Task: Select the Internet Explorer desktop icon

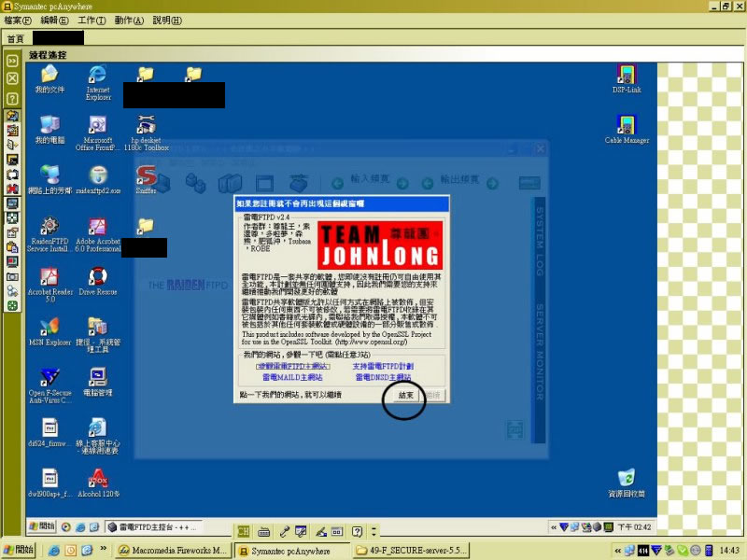Action: coord(98,82)
